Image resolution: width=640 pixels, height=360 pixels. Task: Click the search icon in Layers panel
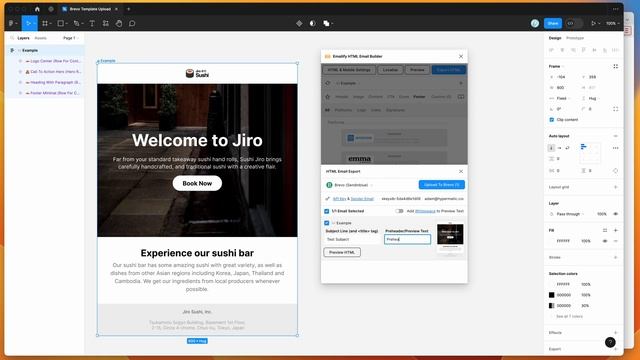pyautogui.click(x=12, y=38)
